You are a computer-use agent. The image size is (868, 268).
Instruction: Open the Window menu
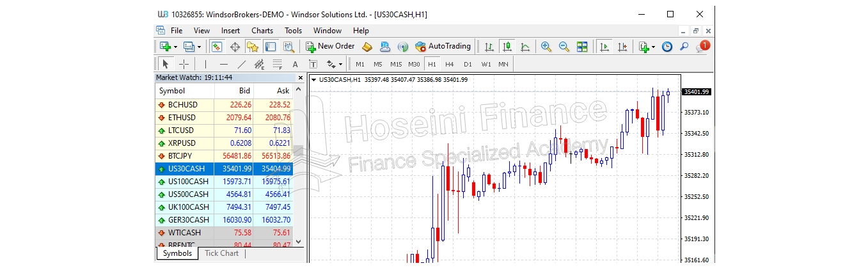(x=327, y=30)
